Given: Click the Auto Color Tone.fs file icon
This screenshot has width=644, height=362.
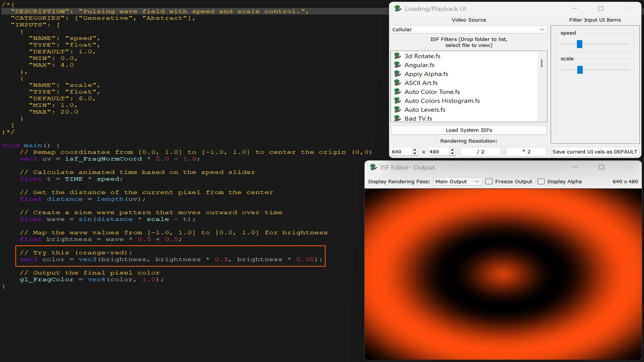Looking at the screenshot, I should (x=398, y=92).
